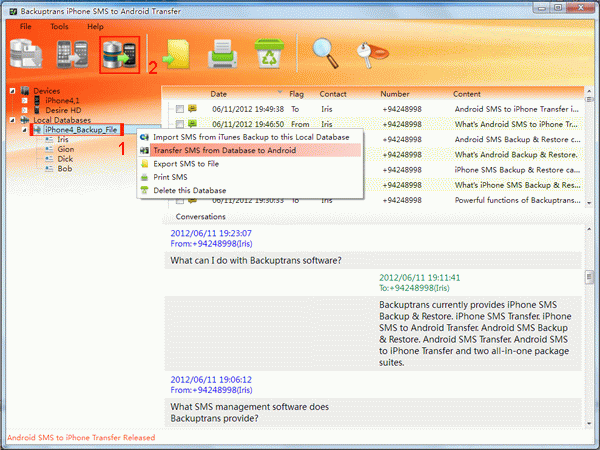Click "What can I do with Backuptrans software?"
600x450 pixels.
[x=256, y=261]
